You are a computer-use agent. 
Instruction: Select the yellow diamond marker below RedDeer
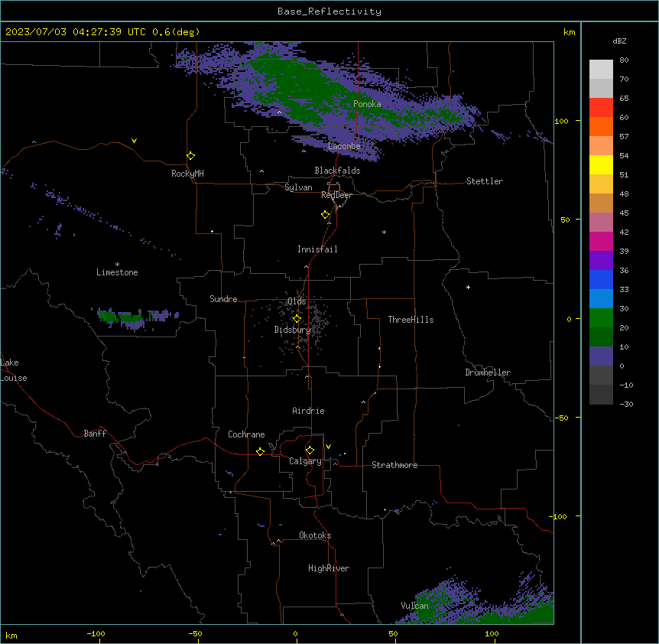coord(325,214)
